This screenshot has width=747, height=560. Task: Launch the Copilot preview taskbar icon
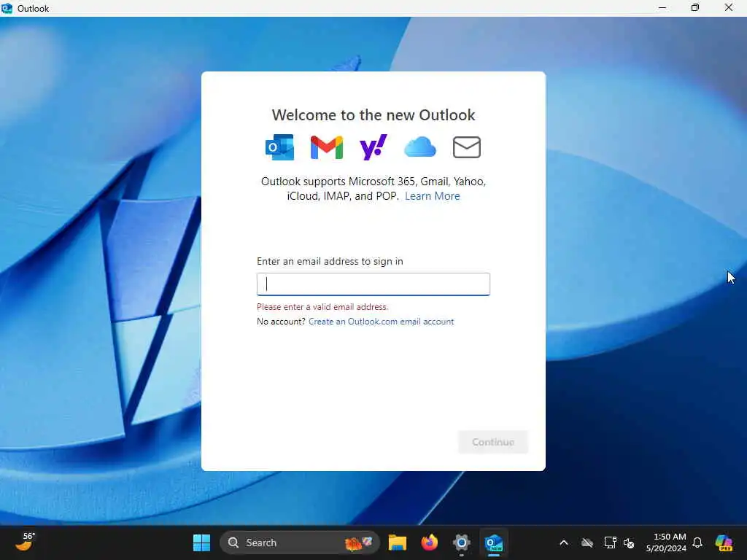(724, 542)
